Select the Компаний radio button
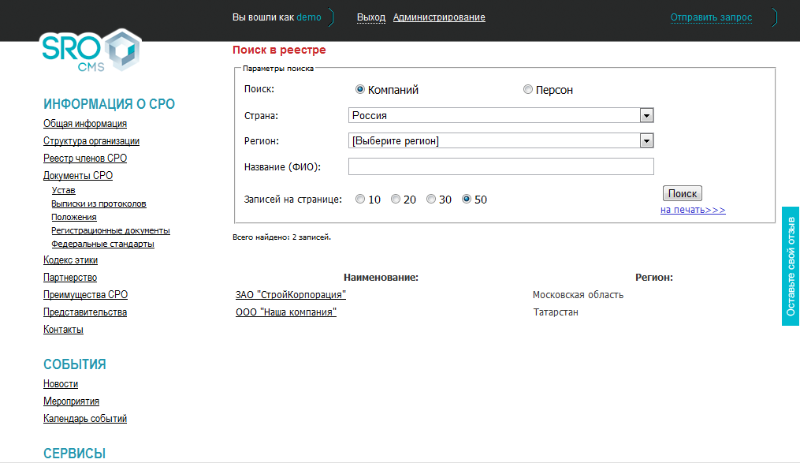Screen dimensions: 800x463 click(361, 89)
